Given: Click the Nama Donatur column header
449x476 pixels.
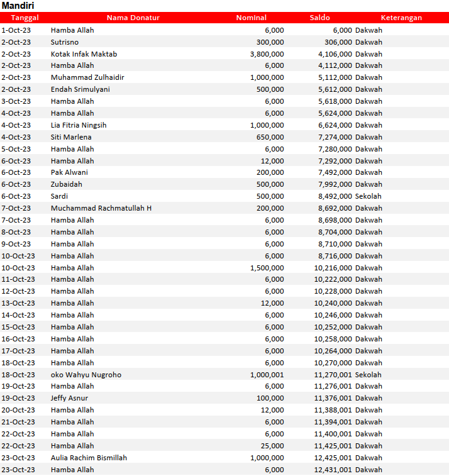Looking at the screenshot, I should [x=133, y=18].
